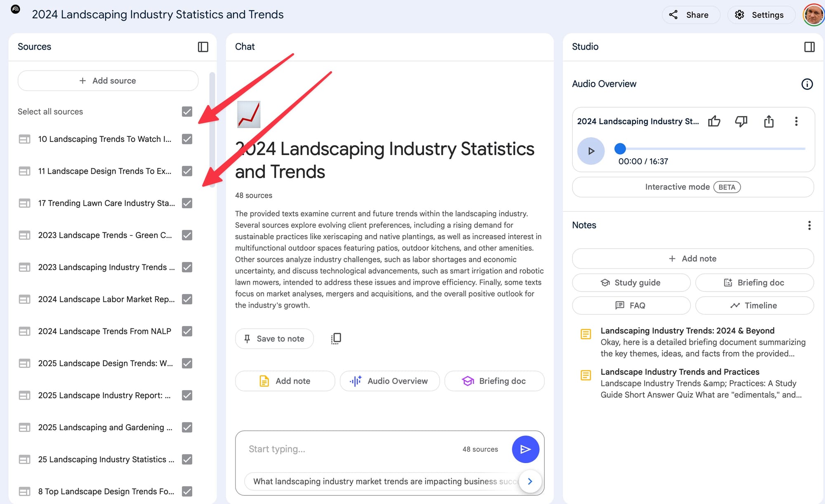Uncheck 2025 Landscape Design Trends source
825x504 pixels.
point(187,363)
